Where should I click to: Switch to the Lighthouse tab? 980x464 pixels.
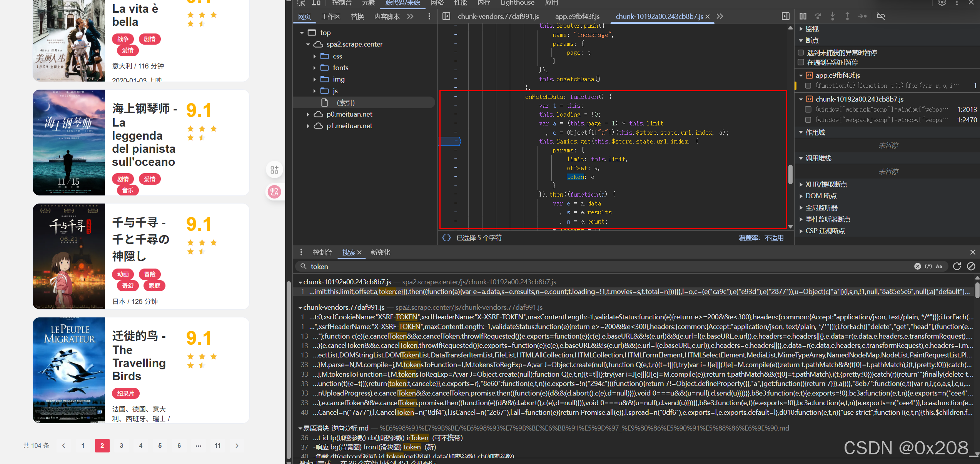click(518, 3)
